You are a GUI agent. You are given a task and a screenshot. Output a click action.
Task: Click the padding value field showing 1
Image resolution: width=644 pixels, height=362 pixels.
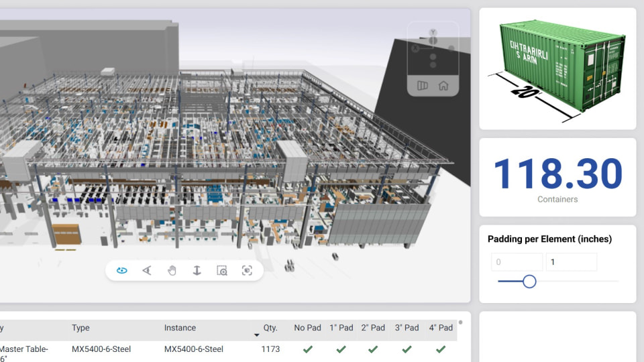[572, 262]
